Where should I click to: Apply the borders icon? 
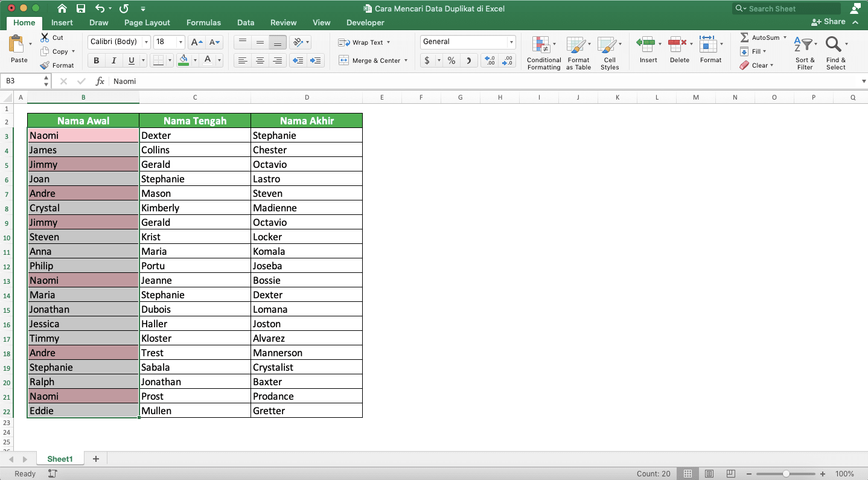[159, 60]
